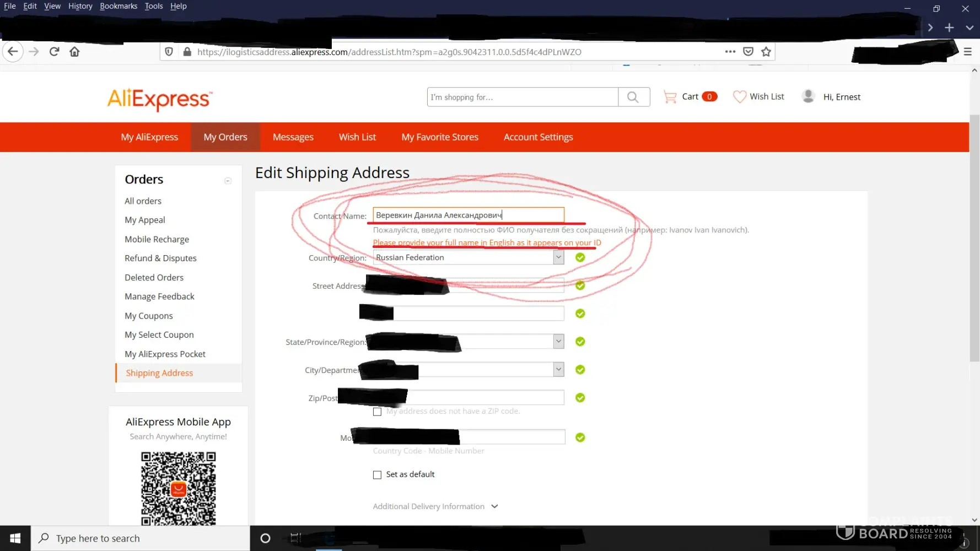
Task: Click the AliExpress app QR code
Action: point(179,489)
